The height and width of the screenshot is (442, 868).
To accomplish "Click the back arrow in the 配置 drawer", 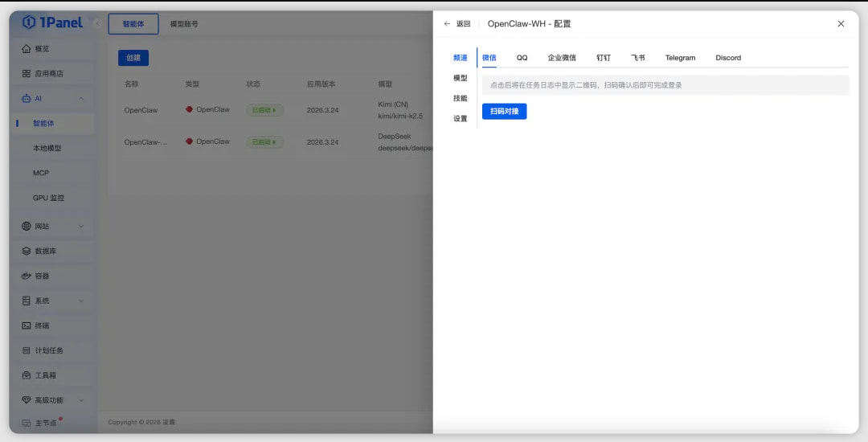I will [x=448, y=24].
